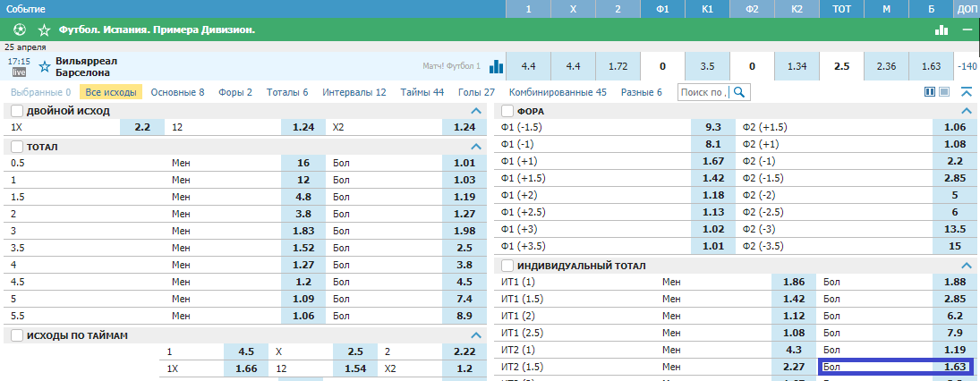Image resolution: width=980 pixels, height=381 pixels.
Task: Select total 3 Мен odds 1.83
Action: (x=303, y=231)
